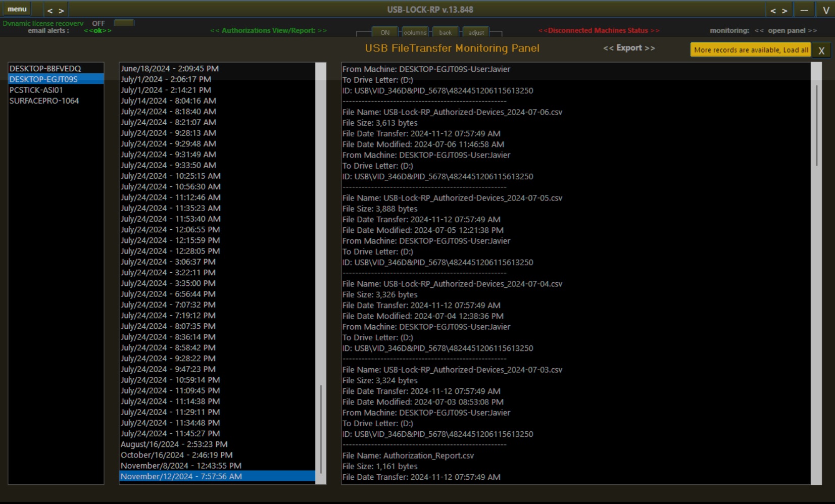Select record July/24/2024 - 8:21:07 AM
This screenshot has height=504, width=835.
pos(217,122)
